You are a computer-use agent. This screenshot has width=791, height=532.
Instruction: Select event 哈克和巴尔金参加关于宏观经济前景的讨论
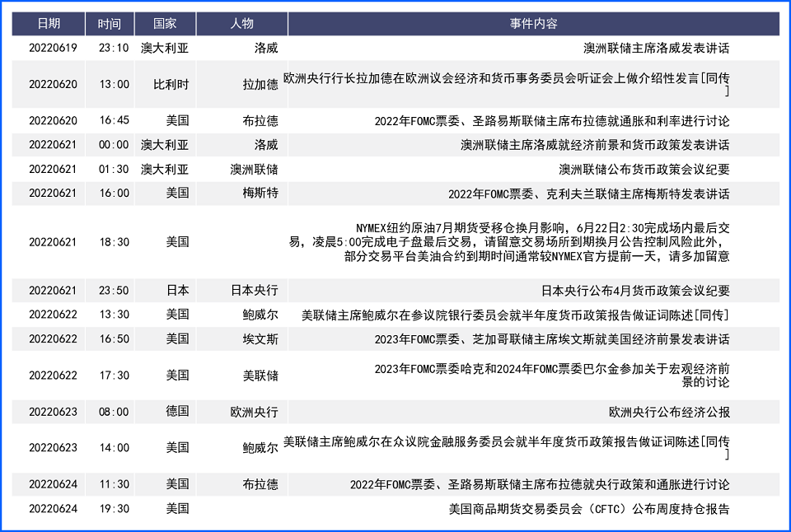(x=552, y=376)
